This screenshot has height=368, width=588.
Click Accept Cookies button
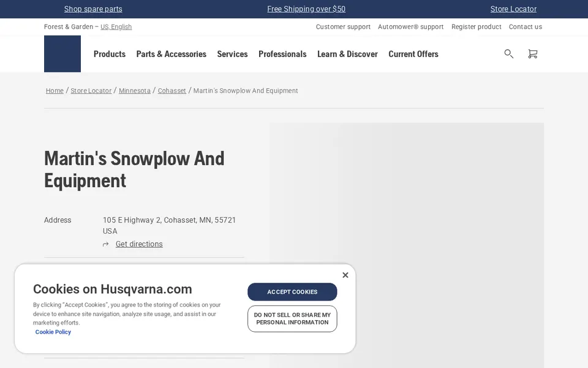coord(292,292)
